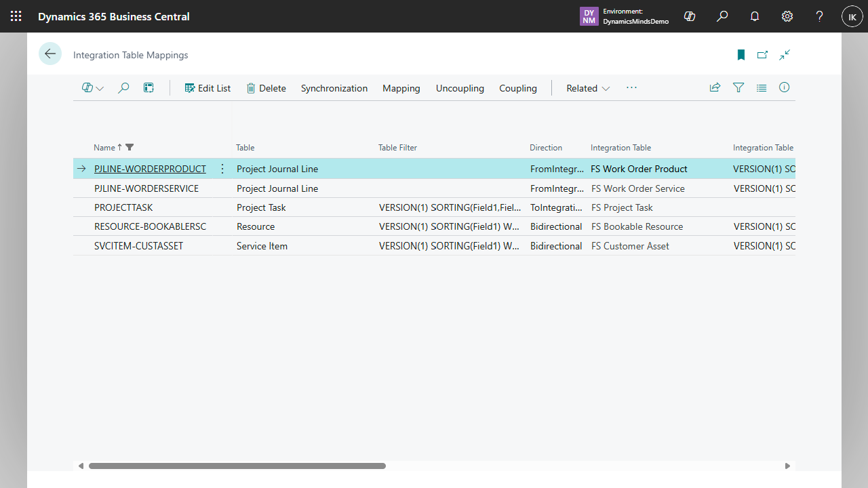
Task: Open page in a new window
Action: tap(762, 55)
